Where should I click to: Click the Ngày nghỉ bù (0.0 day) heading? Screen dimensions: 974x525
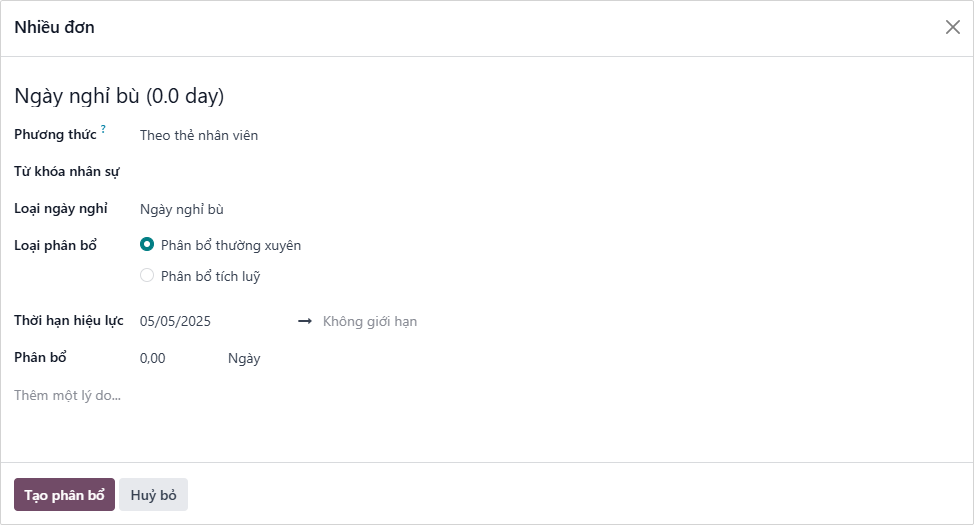119,96
